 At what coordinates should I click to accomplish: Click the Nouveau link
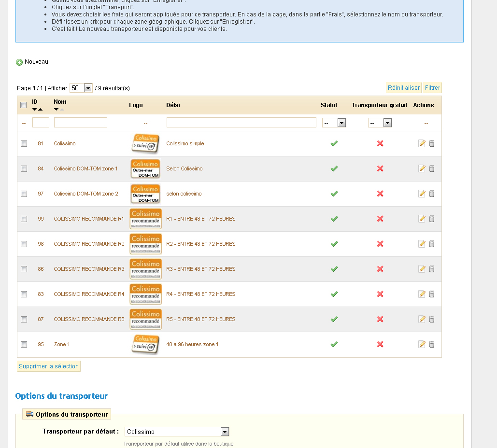[x=36, y=62]
